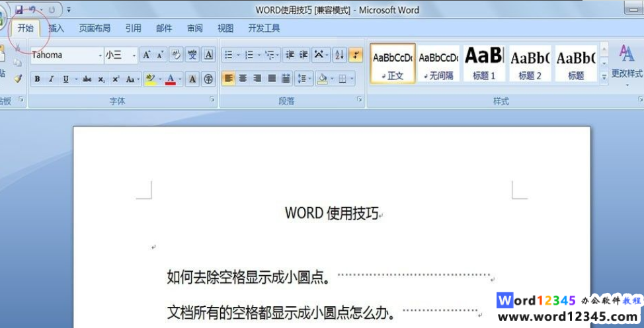Open Paragraph dialog launcher in 段落 group
The image size is (644, 328).
tap(360, 99)
